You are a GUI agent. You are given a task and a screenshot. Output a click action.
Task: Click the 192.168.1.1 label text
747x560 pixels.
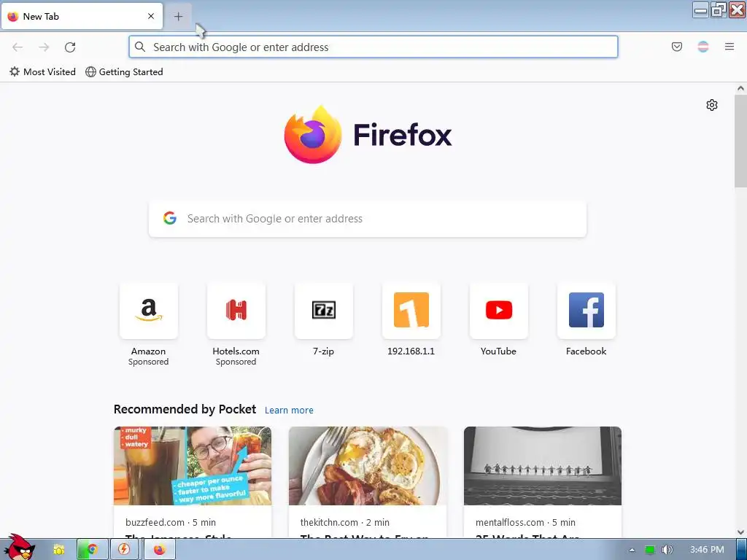411,351
